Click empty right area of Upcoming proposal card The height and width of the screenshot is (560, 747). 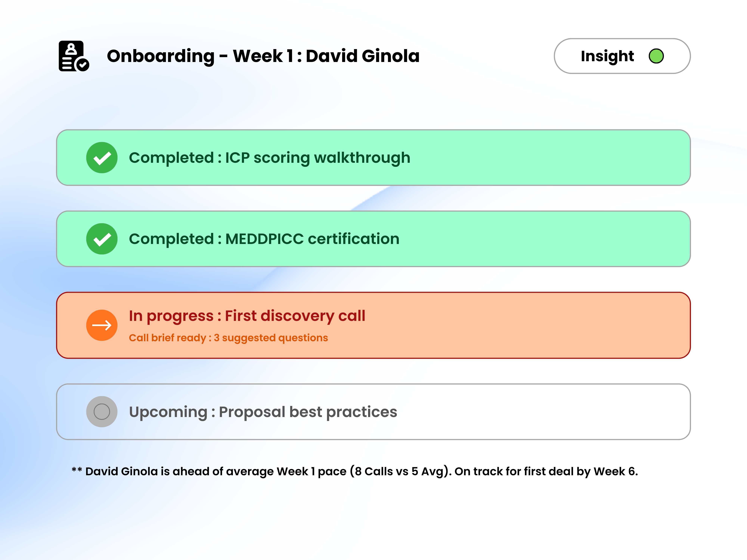574,412
